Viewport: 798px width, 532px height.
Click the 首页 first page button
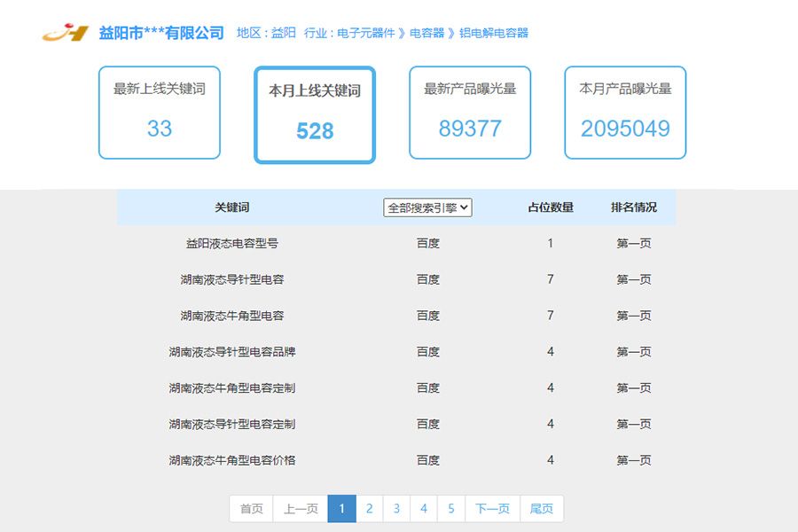click(x=250, y=508)
